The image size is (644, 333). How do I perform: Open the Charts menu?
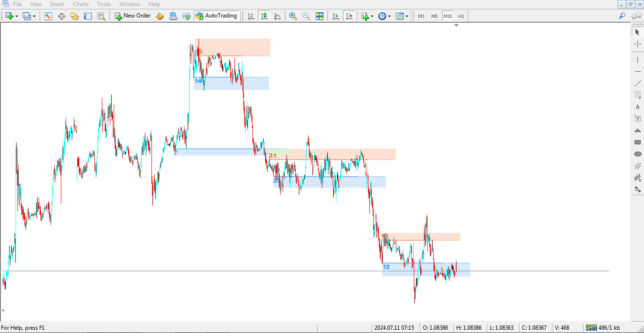(81, 4)
